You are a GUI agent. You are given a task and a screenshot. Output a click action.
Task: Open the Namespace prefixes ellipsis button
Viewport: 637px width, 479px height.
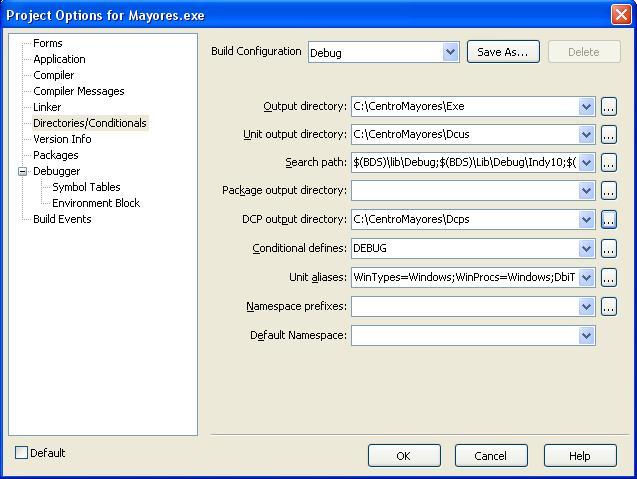(608, 307)
